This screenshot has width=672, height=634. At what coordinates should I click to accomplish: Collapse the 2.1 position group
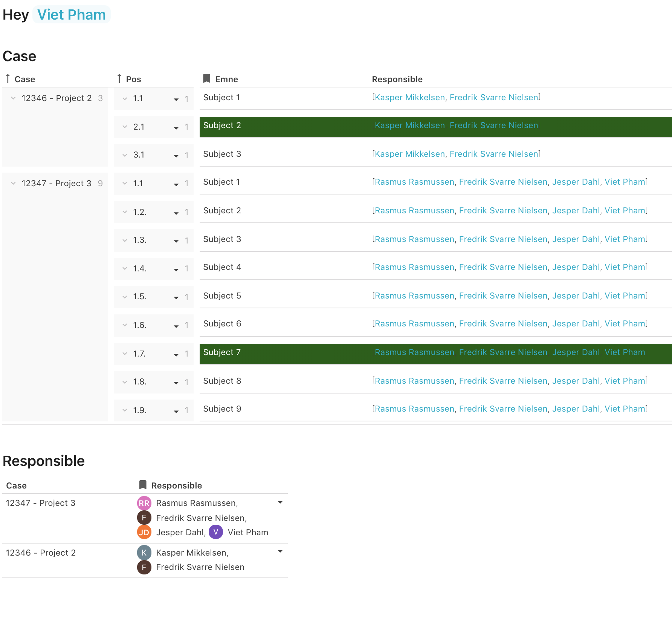125,127
